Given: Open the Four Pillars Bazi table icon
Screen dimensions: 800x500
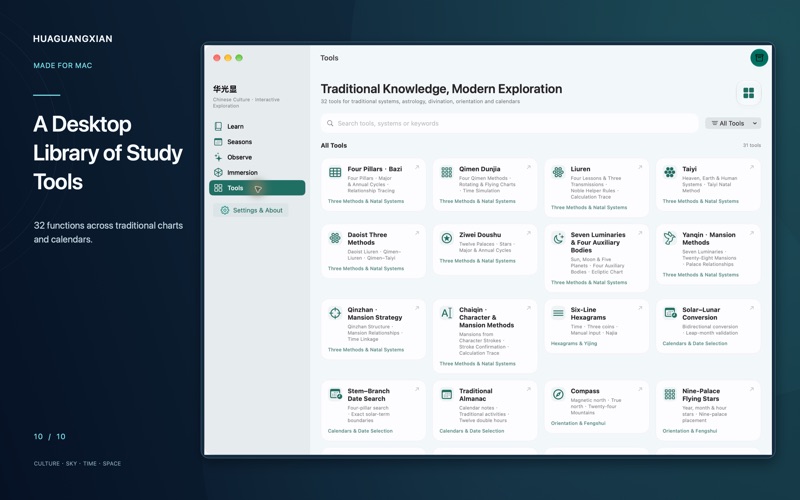Looking at the screenshot, I should 335,172.
